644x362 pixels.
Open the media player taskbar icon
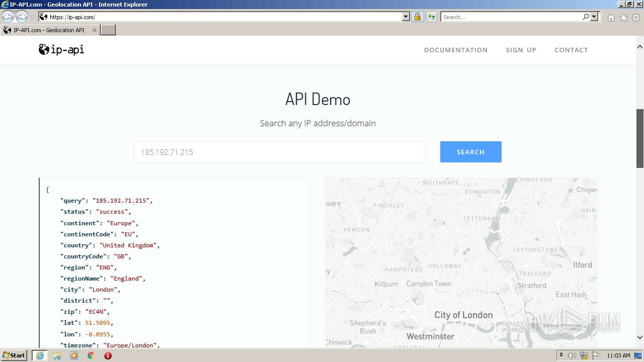[74, 355]
